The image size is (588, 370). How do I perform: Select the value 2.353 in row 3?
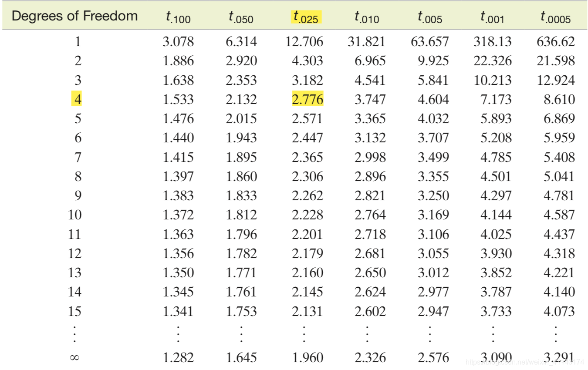pos(241,81)
